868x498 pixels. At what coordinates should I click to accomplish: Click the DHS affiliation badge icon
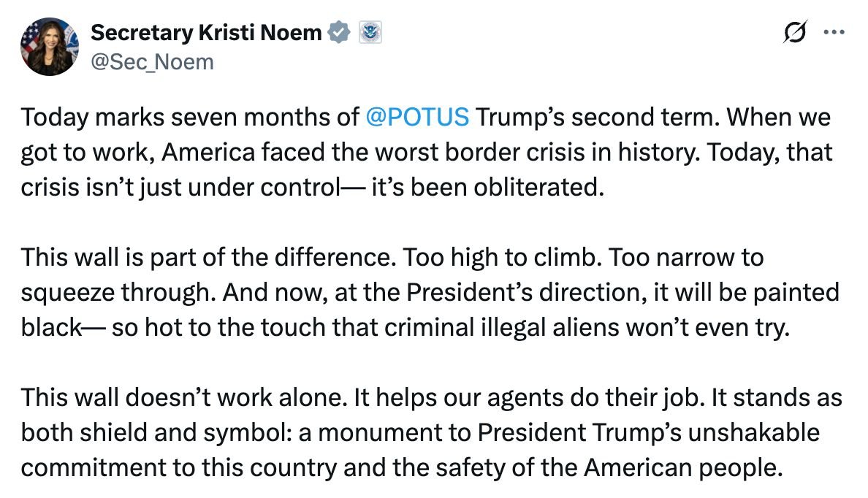370,32
